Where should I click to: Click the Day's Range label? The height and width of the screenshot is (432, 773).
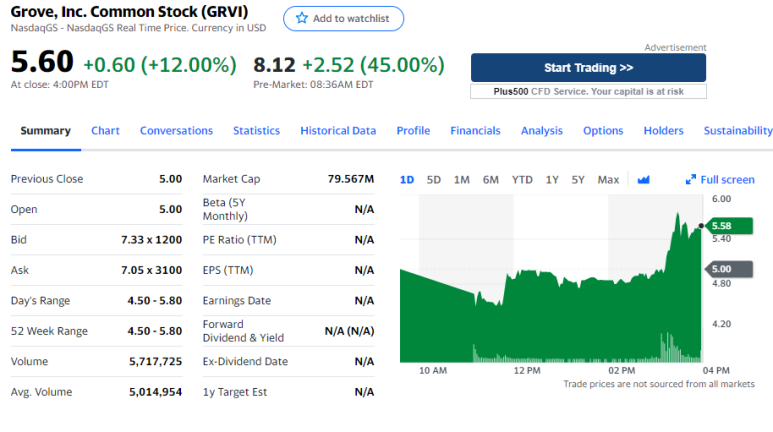[40, 301]
